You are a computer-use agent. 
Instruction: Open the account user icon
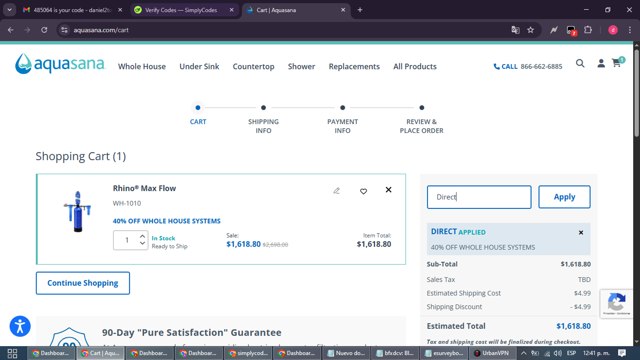click(601, 63)
